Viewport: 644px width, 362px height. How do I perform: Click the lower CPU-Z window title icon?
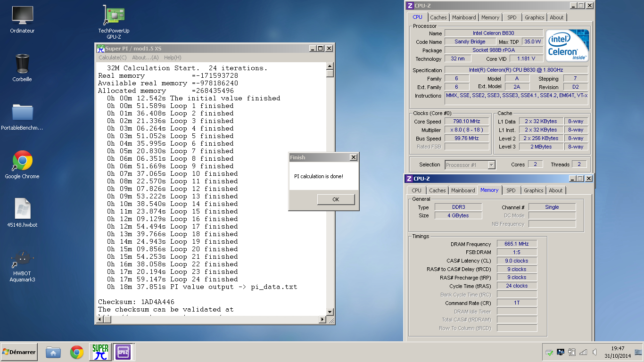pos(410,179)
